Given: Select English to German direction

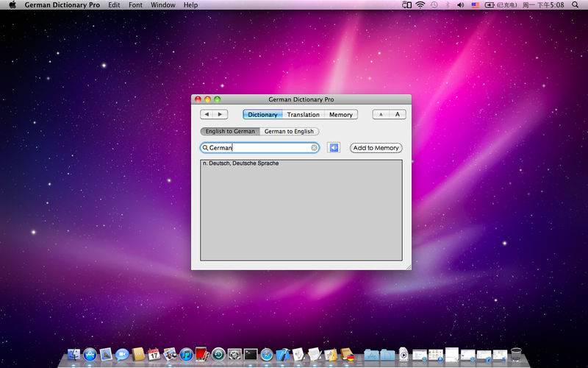Looking at the screenshot, I should click(x=230, y=132).
